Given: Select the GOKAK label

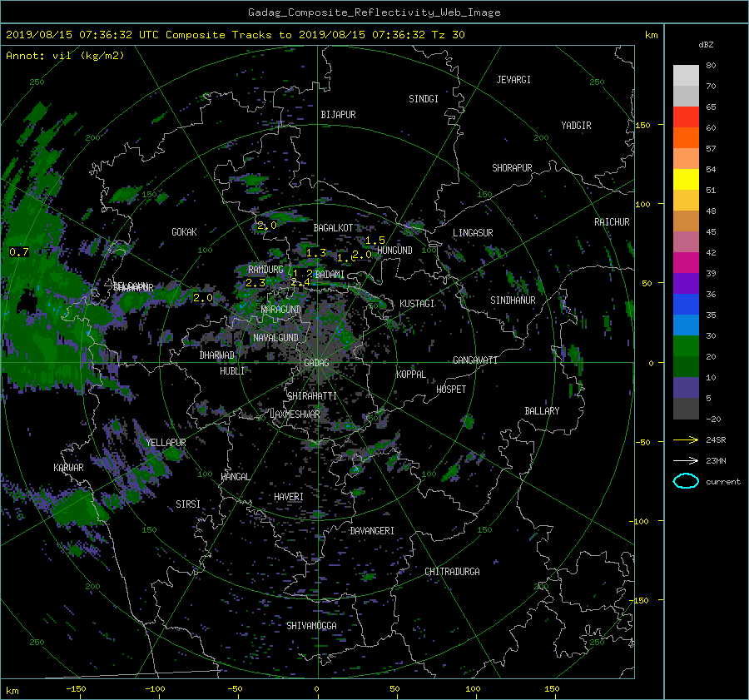Looking at the screenshot, I should (184, 232).
